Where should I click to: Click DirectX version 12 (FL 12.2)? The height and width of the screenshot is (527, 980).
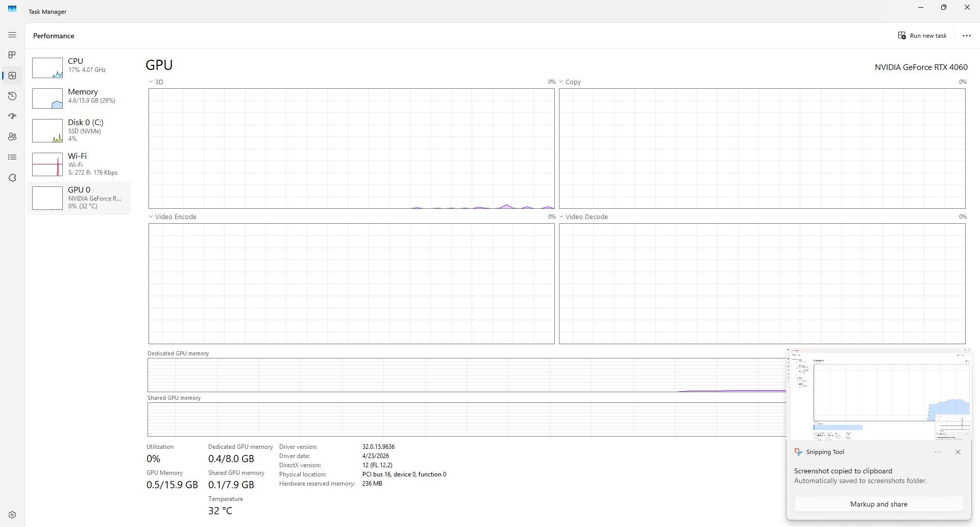pyautogui.click(x=377, y=465)
